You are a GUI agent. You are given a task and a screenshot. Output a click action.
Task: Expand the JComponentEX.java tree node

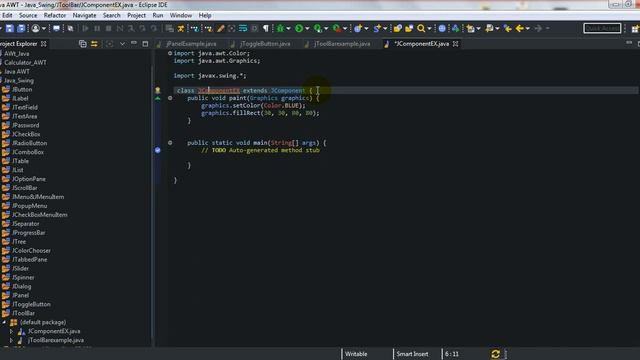11,331
